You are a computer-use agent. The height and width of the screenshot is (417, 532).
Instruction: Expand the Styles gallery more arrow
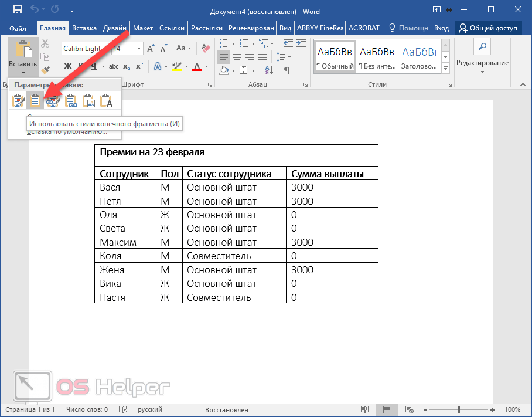445,68
